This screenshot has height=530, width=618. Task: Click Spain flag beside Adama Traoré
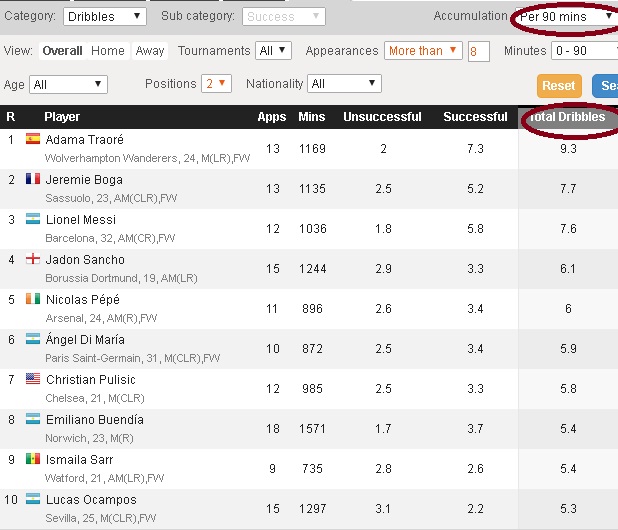pyautogui.click(x=33, y=139)
